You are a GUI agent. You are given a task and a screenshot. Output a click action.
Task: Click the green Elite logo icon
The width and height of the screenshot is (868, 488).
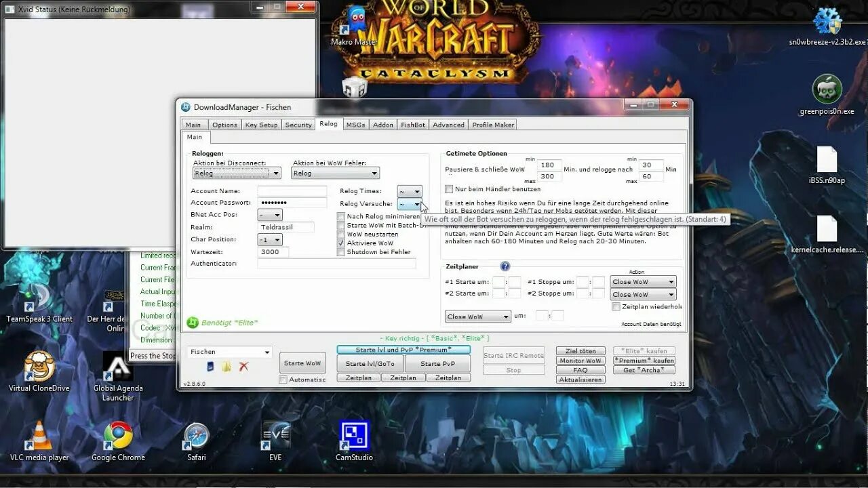click(193, 323)
